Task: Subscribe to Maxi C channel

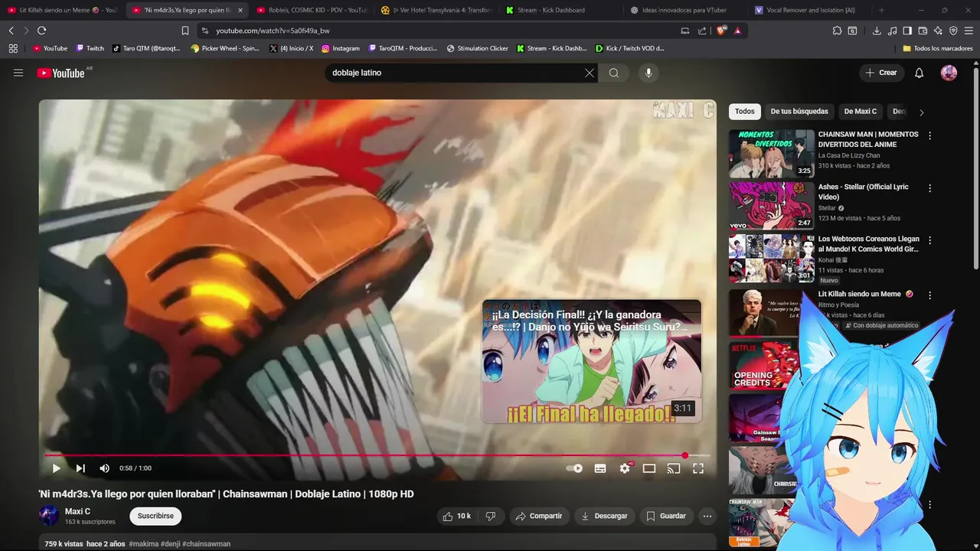Action: [155, 516]
